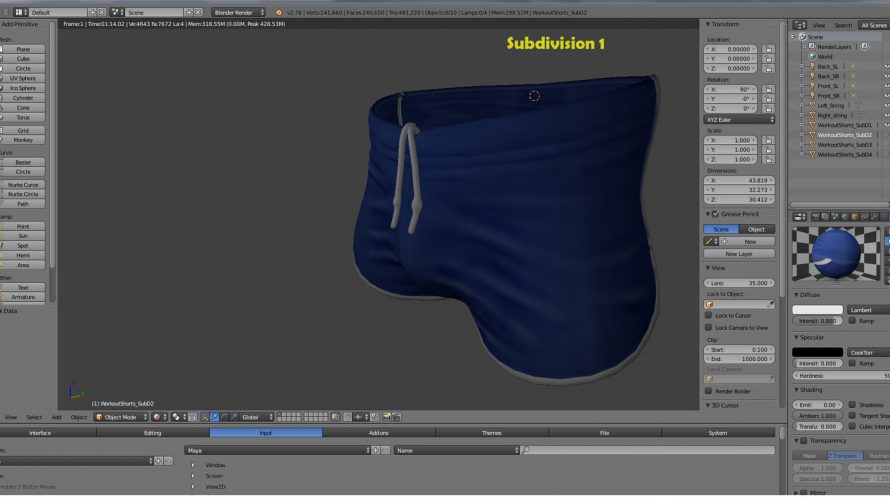Enable Render Border checkbox

[x=709, y=391]
